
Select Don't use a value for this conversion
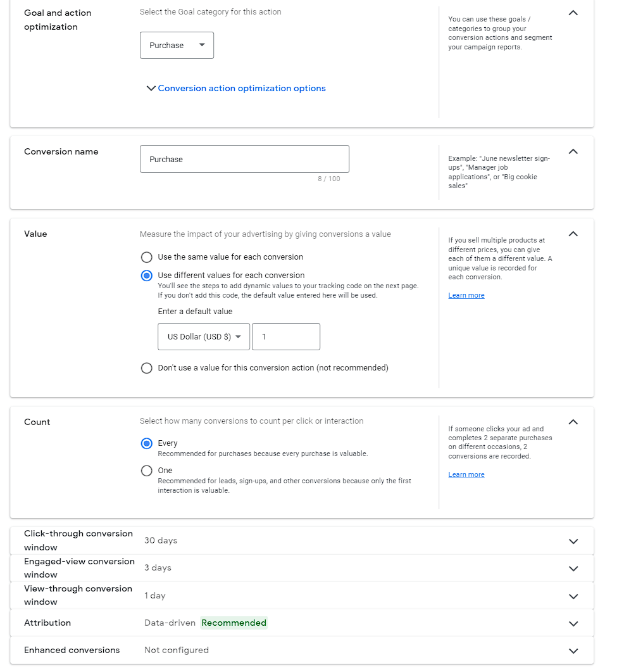[146, 367]
